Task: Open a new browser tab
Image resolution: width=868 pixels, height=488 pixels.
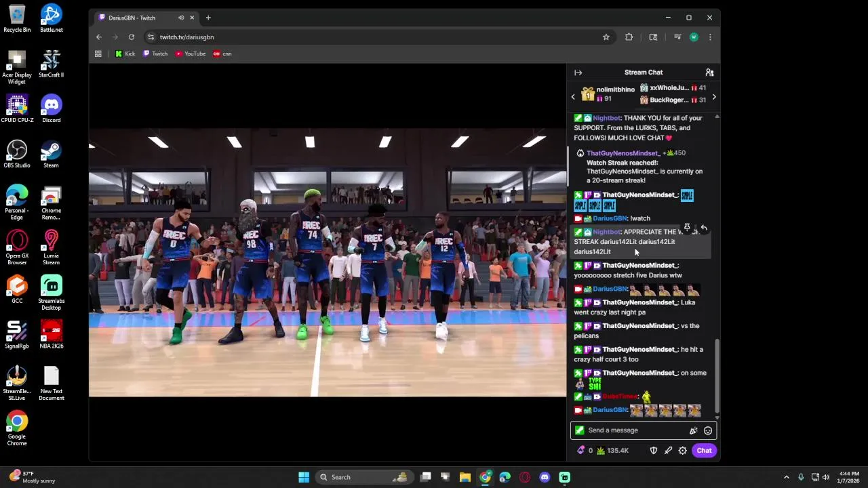Action: (x=208, y=18)
